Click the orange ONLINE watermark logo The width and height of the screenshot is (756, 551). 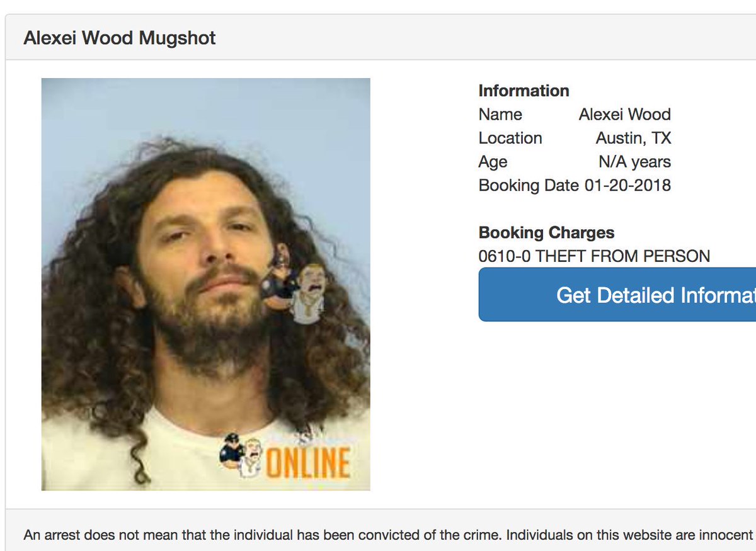point(307,462)
